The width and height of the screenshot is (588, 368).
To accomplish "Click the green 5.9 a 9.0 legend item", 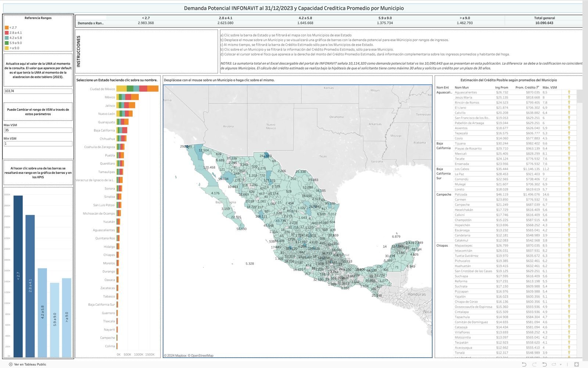I will [13, 43].
